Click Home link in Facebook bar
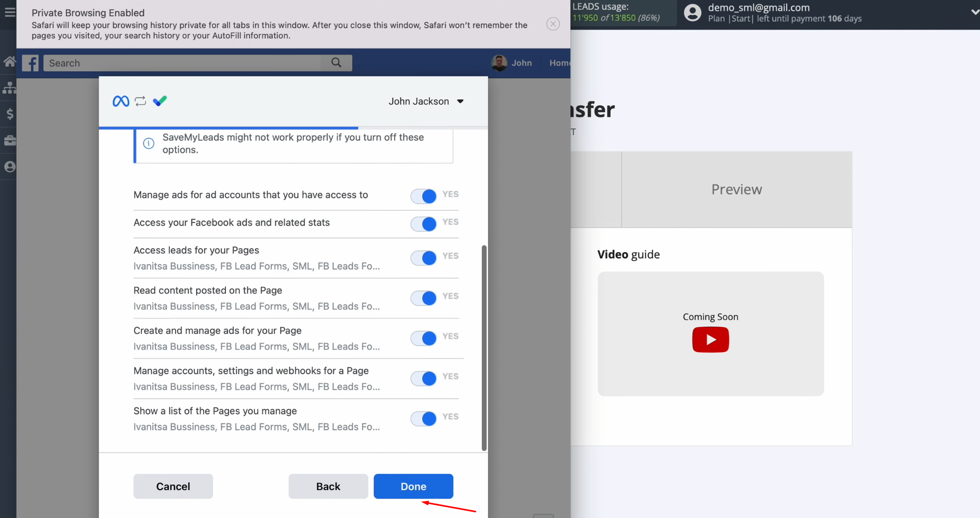The image size is (980, 518). pyautogui.click(x=559, y=63)
